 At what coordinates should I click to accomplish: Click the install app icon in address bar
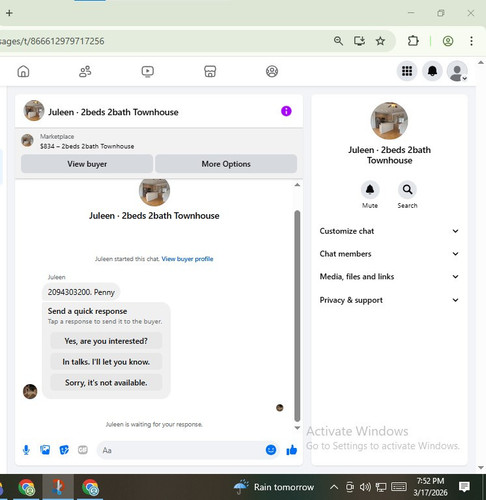[x=359, y=41]
